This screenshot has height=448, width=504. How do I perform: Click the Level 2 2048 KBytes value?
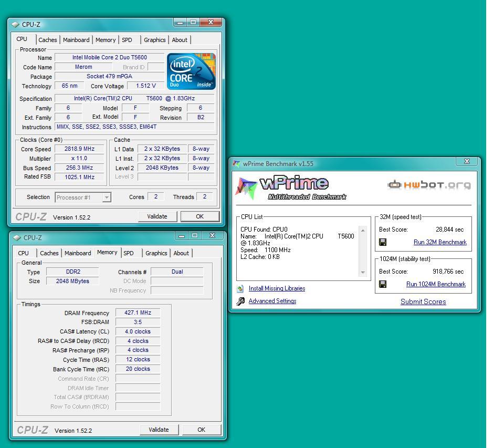[162, 168]
